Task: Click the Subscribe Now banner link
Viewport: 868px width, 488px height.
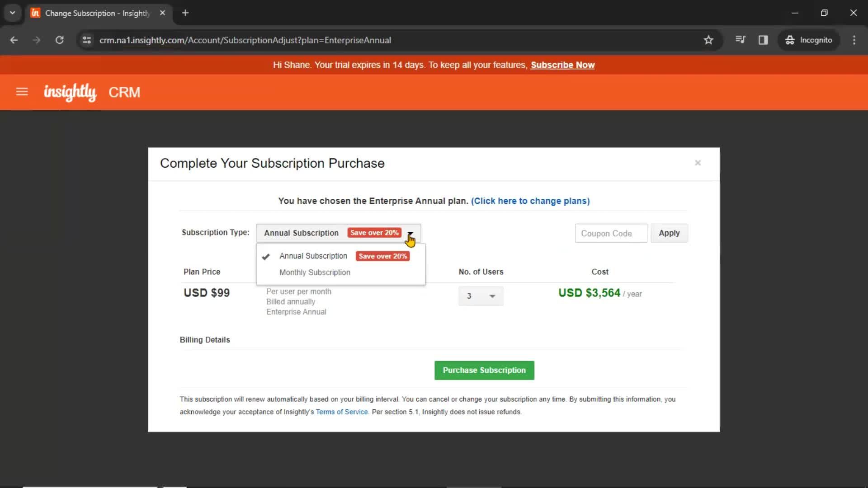Action: point(563,65)
